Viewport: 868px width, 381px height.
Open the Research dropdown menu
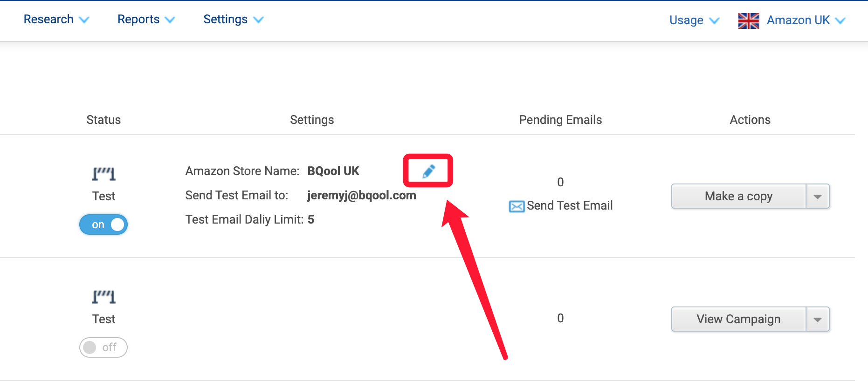[56, 19]
